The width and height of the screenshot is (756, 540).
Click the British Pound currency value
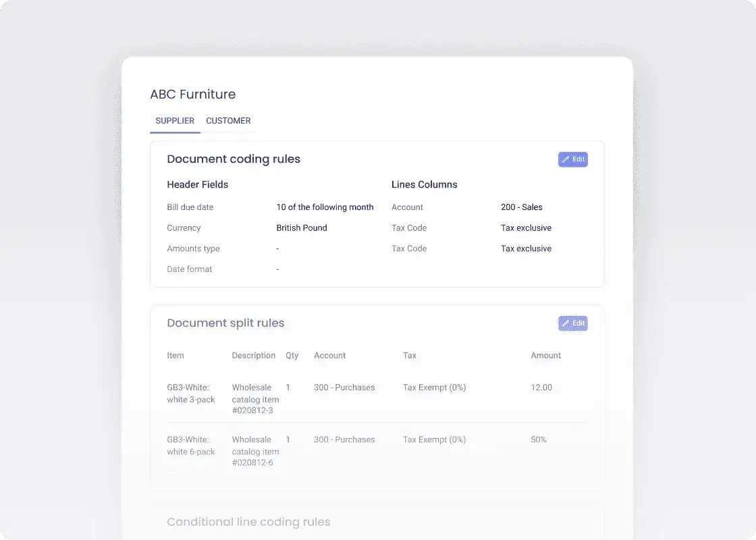(x=301, y=227)
